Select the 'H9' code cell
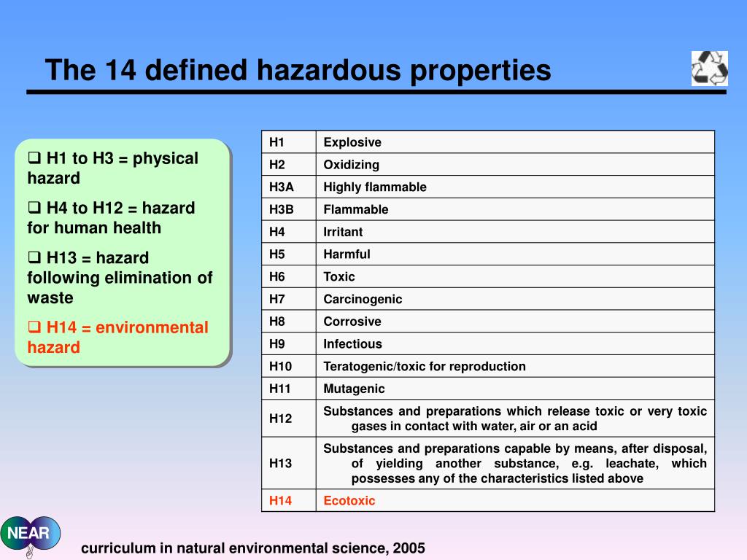 pyautogui.click(x=289, y=343)
